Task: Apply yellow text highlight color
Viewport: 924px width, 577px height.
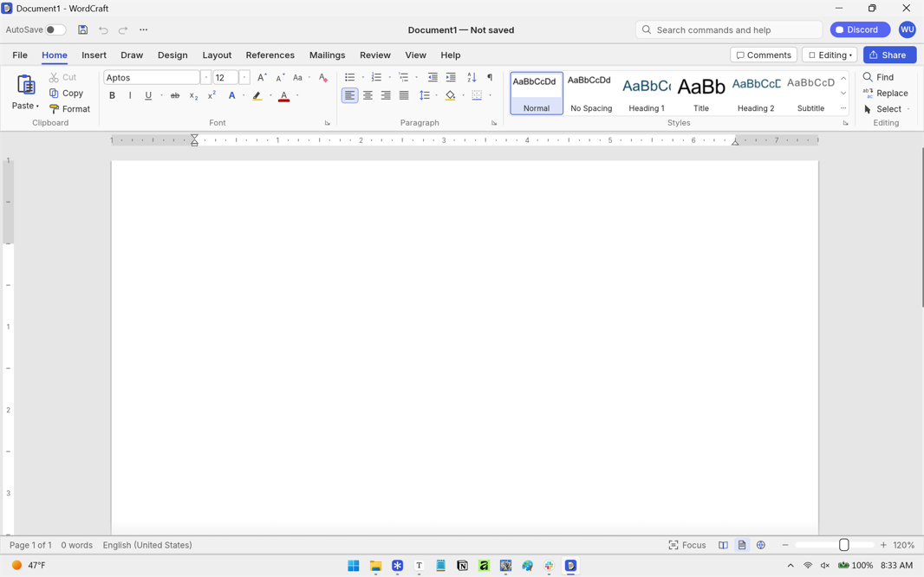Action: [x=257, y=95]
